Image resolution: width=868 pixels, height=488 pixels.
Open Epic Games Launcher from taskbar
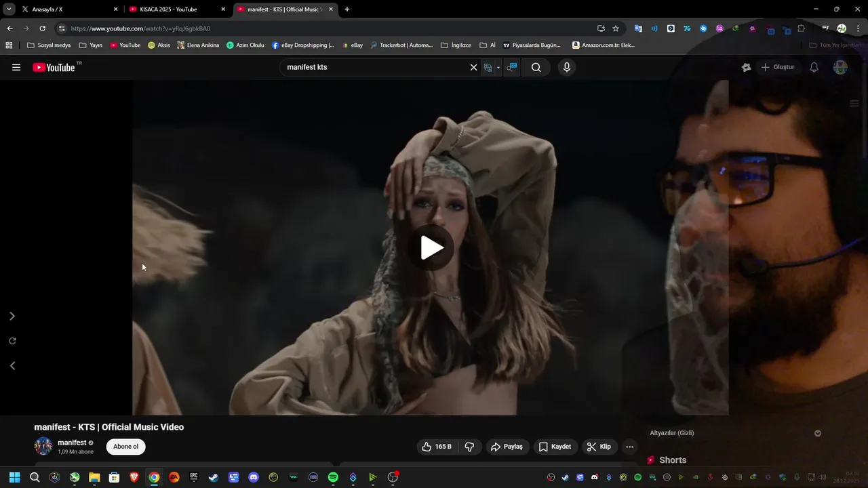click(194, 477)
